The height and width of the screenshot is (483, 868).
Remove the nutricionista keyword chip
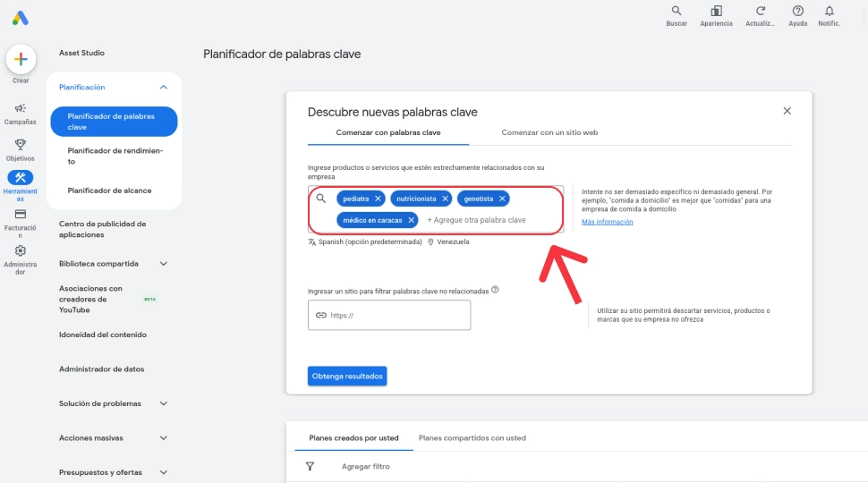[x=445, y=199]
